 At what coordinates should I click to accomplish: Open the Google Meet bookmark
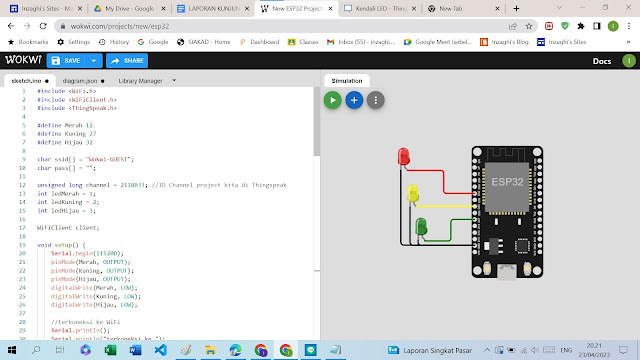point(438,42)
